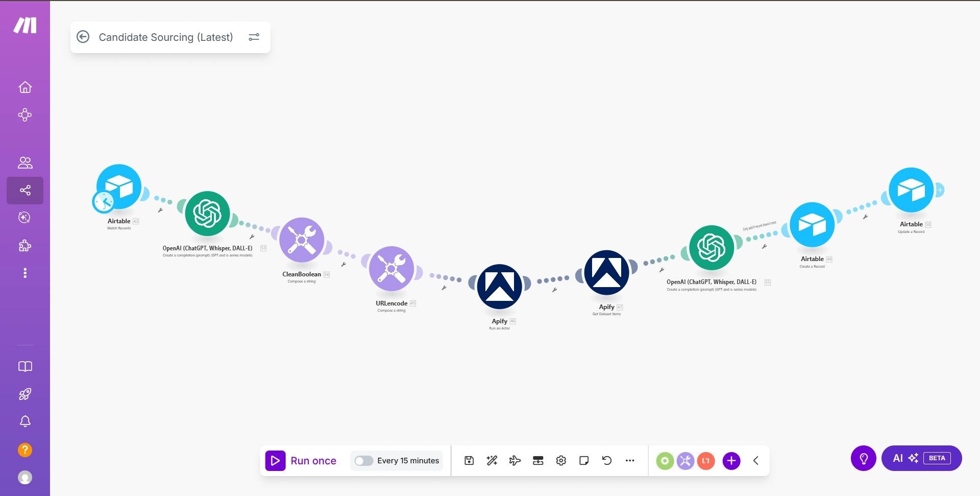Open the Home page from the sidebar
This screenshot has width=980, height=496.
tap(25, 87)
